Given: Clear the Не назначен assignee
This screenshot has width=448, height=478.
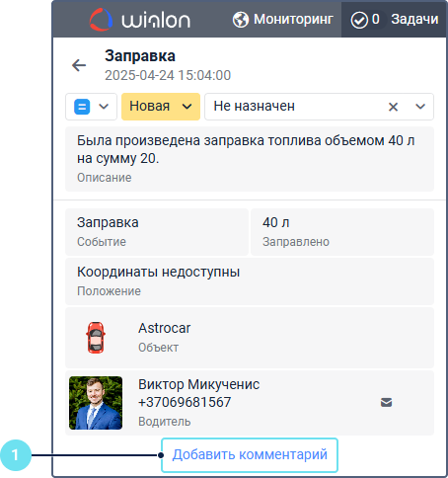Looking at the screenshot, I should coord(393,107).
